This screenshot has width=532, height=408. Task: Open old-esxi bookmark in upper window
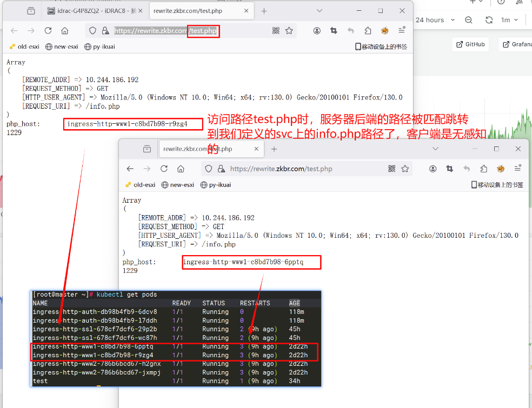(x=24, y=47)
